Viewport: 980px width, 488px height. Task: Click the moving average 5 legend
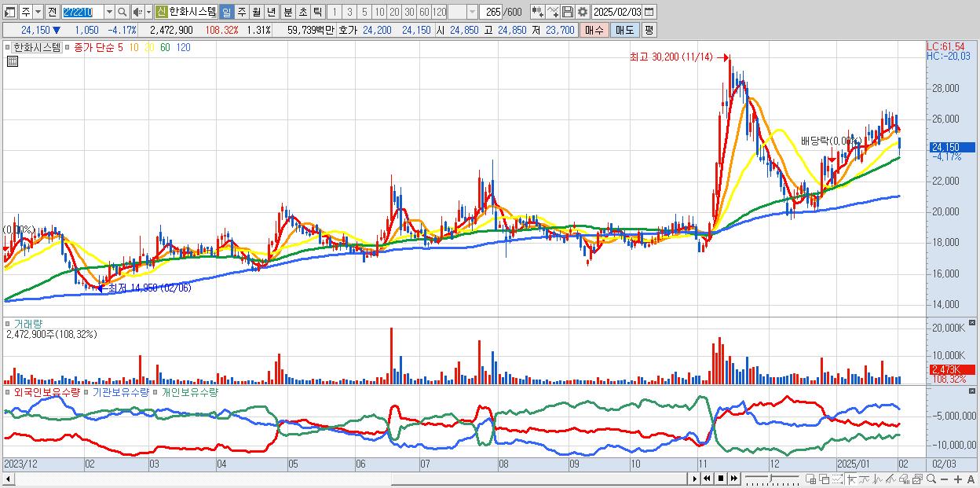click(x=120, y=47)
